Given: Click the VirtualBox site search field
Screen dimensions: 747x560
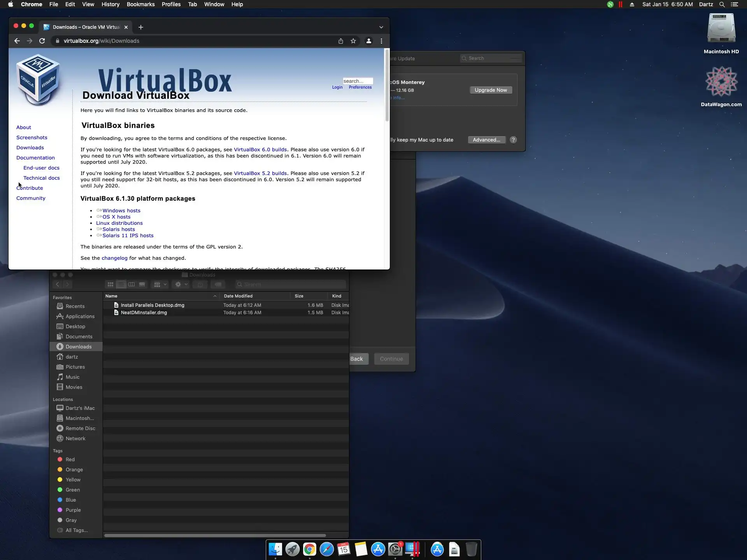Looking at the screenshot, I should pyautogui.click(x=357, y=81).
